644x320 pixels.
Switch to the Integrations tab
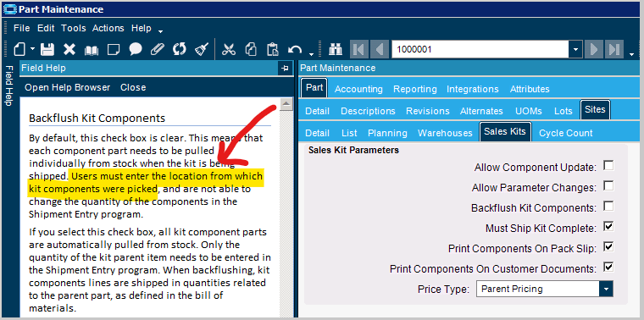click(x=473, y=89)
